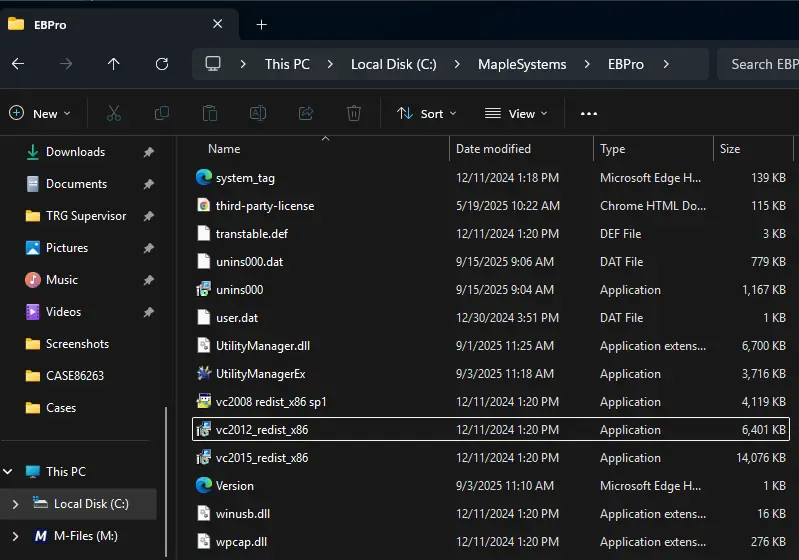
Task: Open the View layout dropdown
Action: pyautogui.click(x=516, y=113)
